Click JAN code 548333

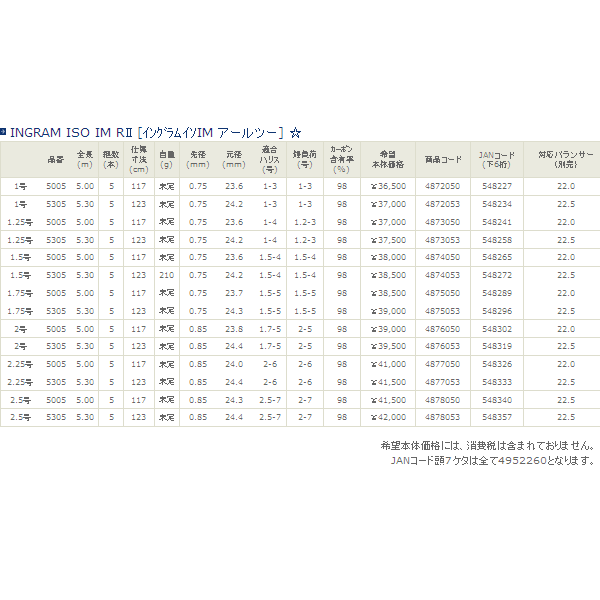(x=497, y=382)
